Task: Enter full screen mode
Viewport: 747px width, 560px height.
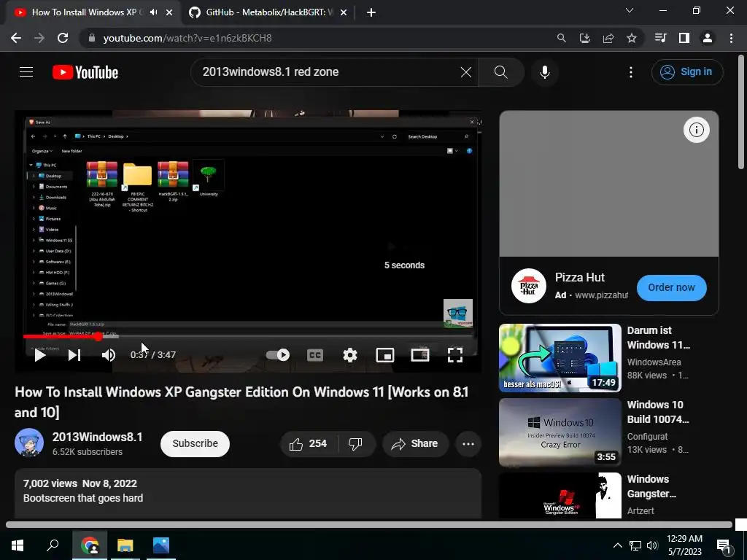Action: [455, 355]
